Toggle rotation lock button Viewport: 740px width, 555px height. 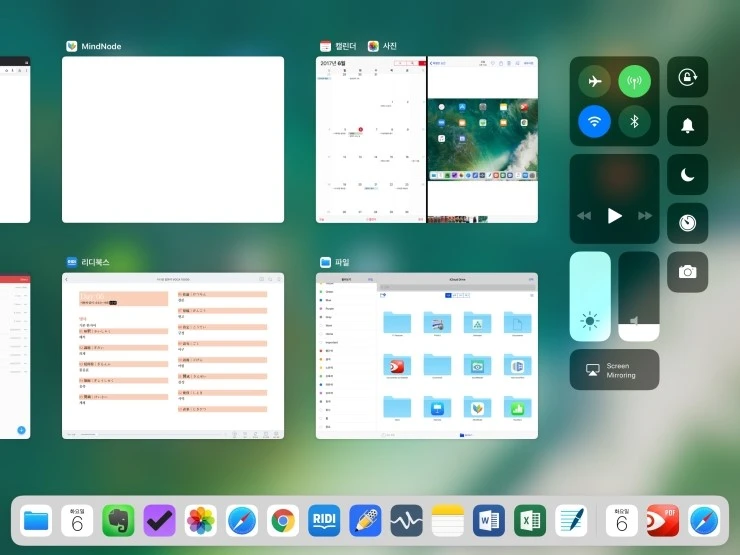[687, 77]
